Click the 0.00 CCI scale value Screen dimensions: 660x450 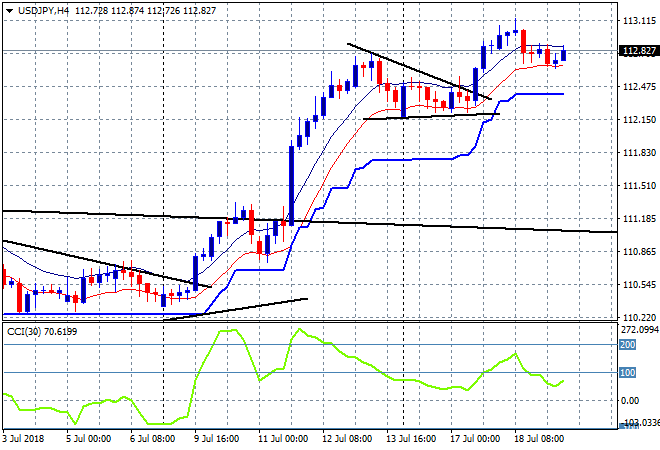[x=630, y=400]
